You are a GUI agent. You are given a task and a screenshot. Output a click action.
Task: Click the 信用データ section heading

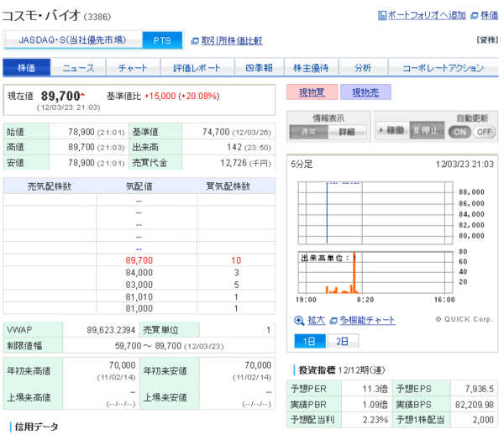point(36,427)
